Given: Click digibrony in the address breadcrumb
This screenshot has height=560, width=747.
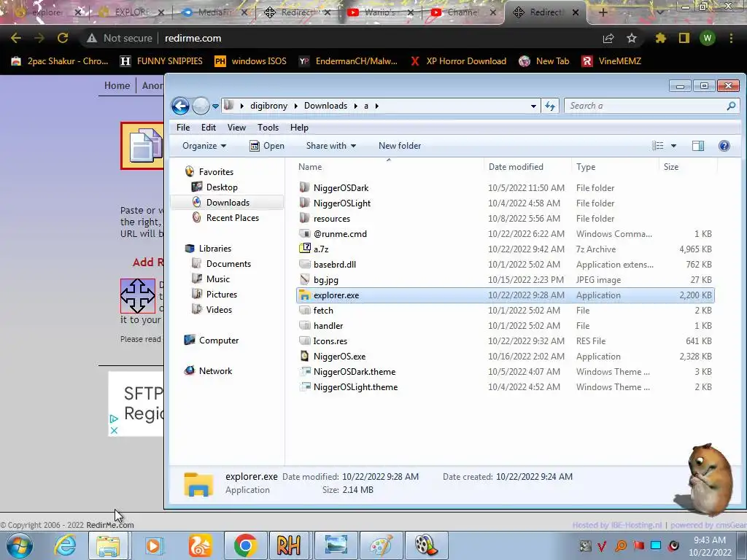Looking at the screenshot, I should click(x=268, y=106).
